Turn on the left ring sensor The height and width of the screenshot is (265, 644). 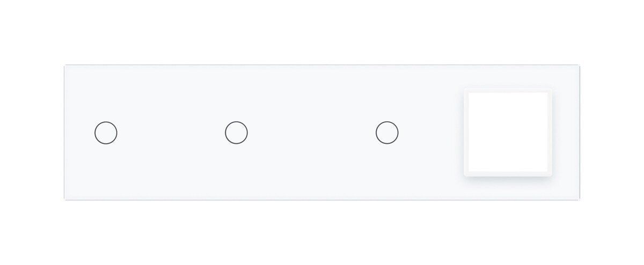click(x=106, y=132)
